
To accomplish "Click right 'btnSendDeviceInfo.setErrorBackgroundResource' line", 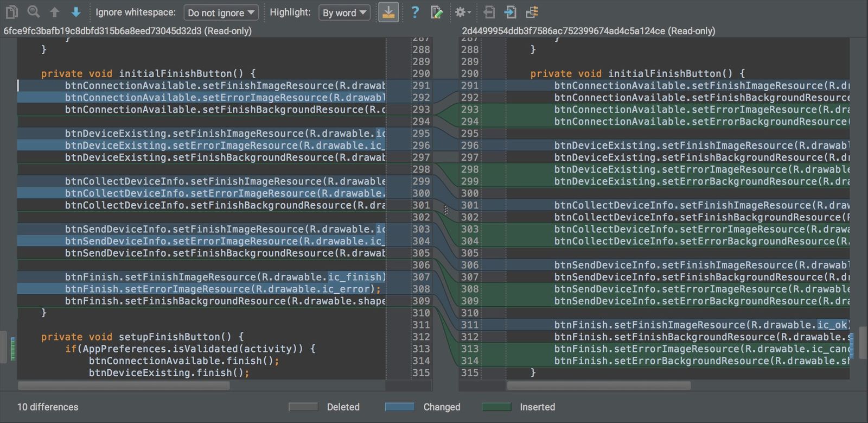I will coord(702,301).
